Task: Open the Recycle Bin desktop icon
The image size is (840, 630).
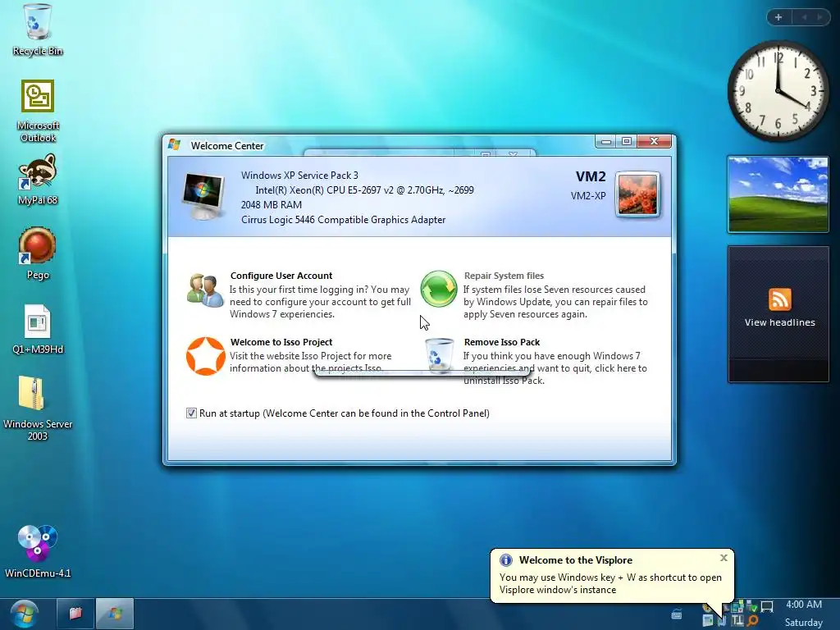Action: click(x=37, y=30)
